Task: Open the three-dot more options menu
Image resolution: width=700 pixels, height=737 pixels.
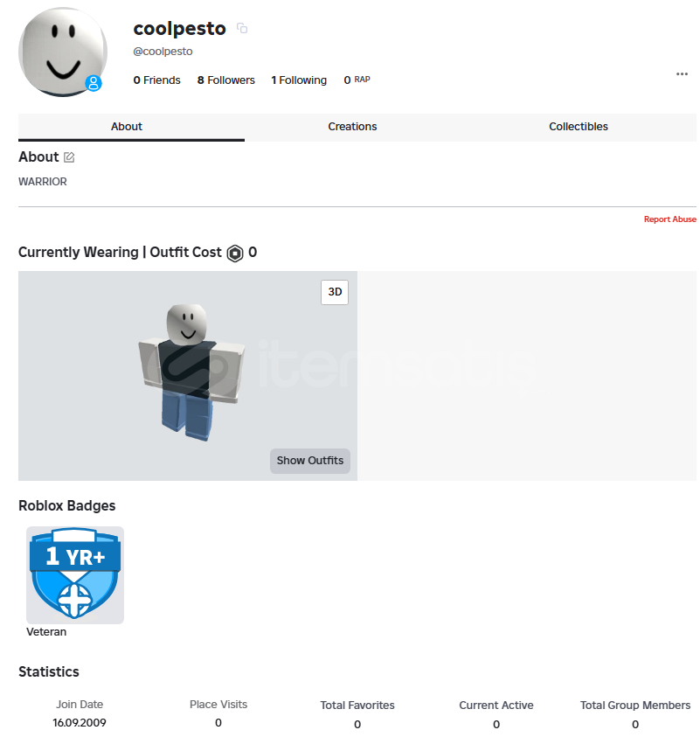Action: [682, 73]
